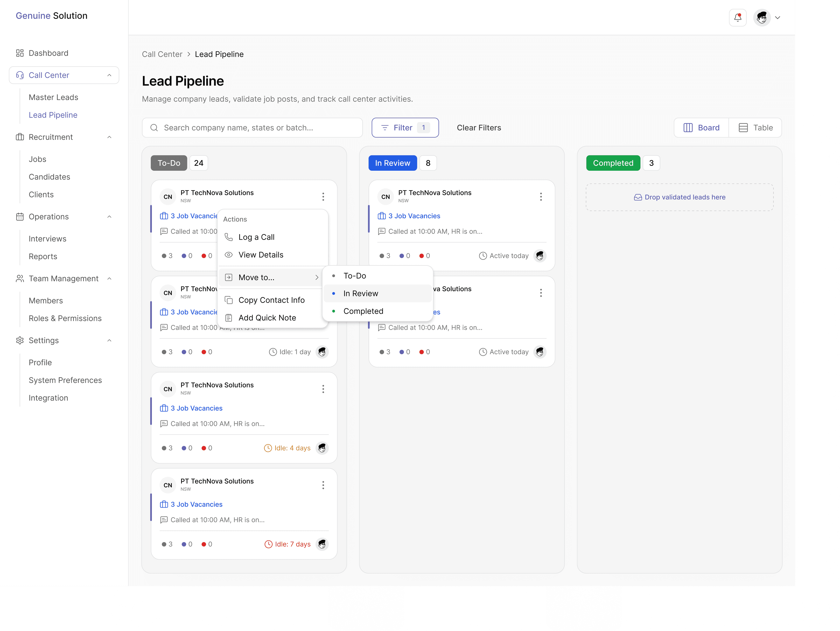
Task: Click the Operations calendar icon
Action: tap(20, 217)
